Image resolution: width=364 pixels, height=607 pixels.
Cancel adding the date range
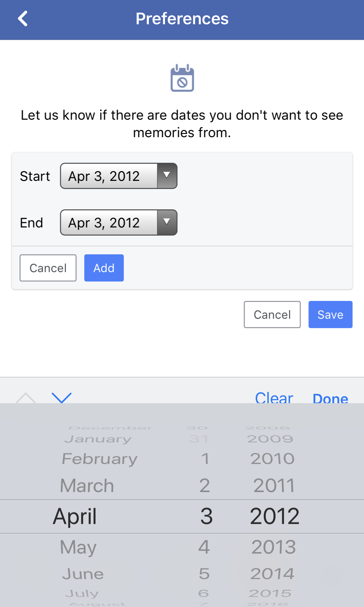(x=48, y=268)
